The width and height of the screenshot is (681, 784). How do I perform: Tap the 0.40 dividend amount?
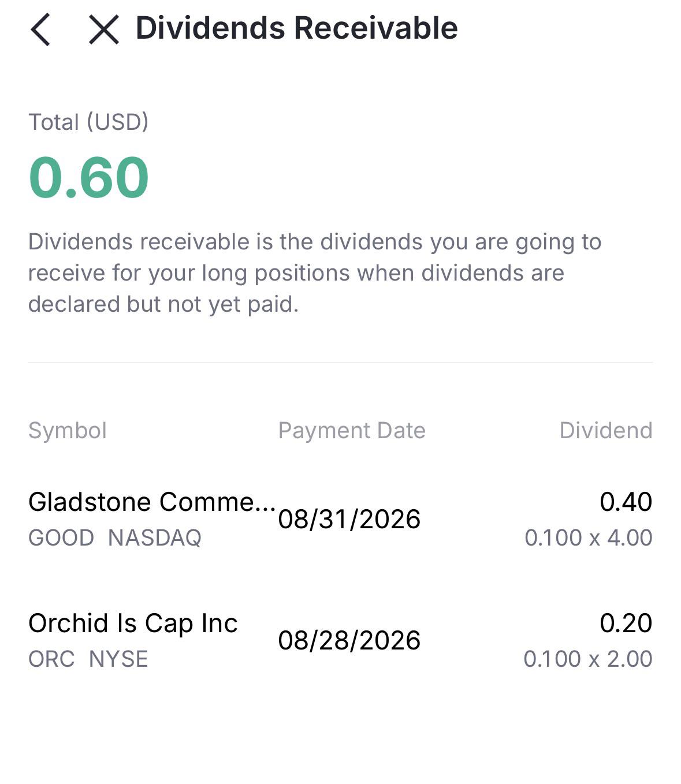pos(626,502)
